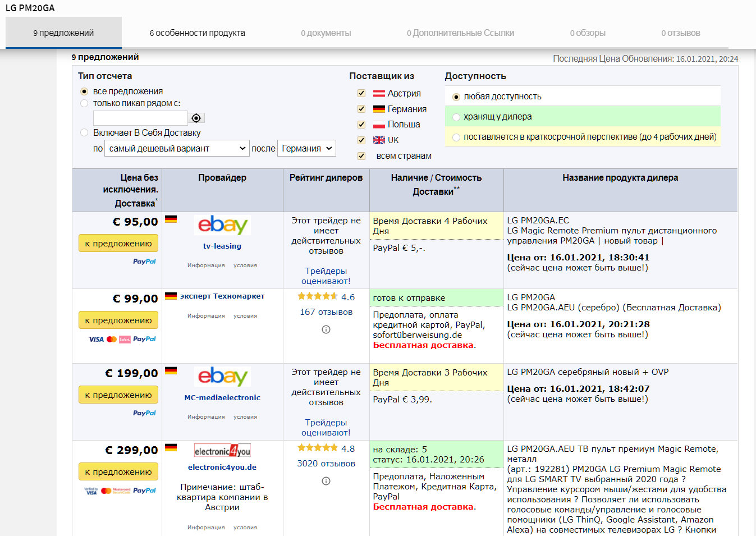Select the 'Includes Delivery' radio option

pyautogui.click(x=84, y=133)
